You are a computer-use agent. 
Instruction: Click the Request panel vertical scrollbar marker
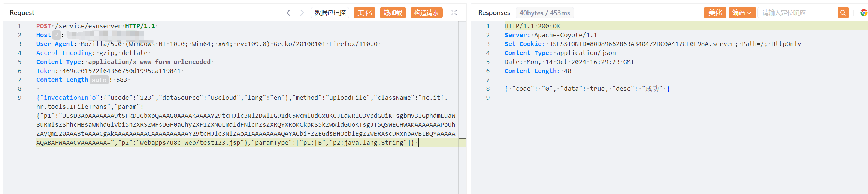click(x=462, y=138)
